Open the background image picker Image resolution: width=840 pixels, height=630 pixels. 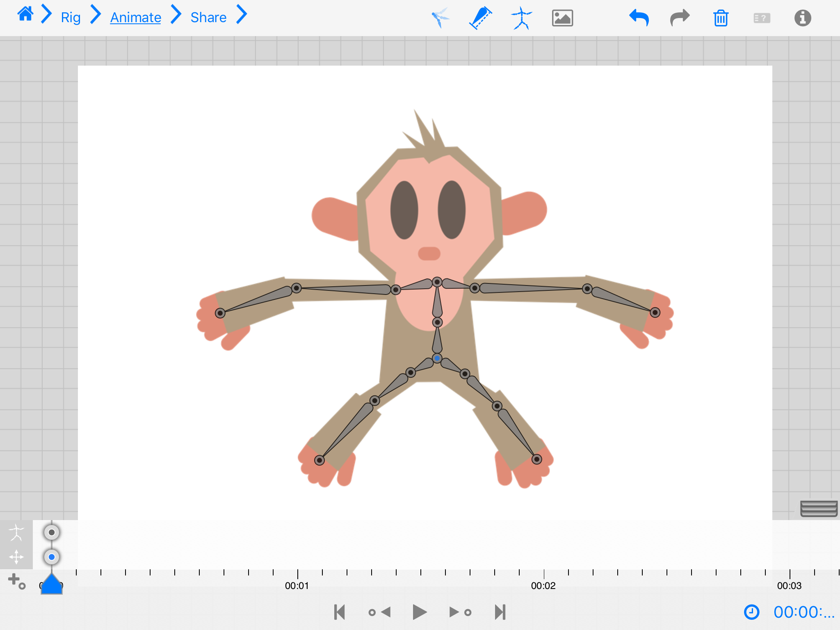coord(562,18)
